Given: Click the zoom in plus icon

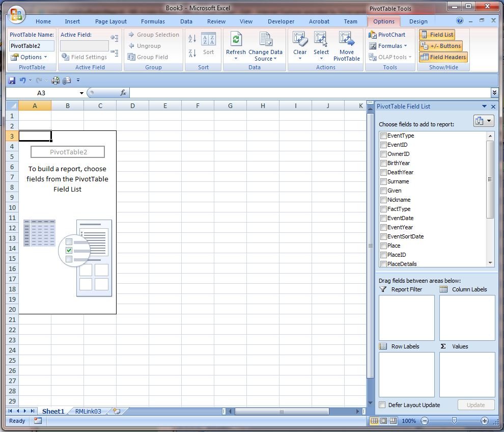Looking at the screenshot, I should pos(484,421).
